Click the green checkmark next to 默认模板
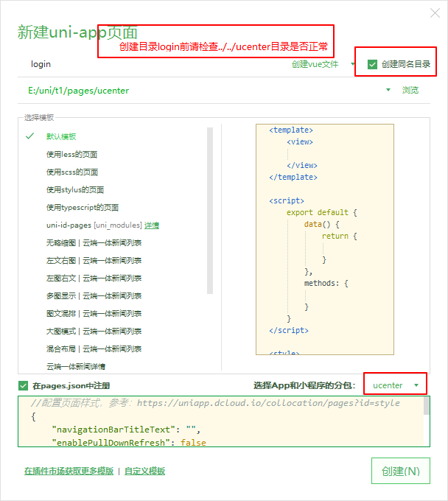 point(29,136)
